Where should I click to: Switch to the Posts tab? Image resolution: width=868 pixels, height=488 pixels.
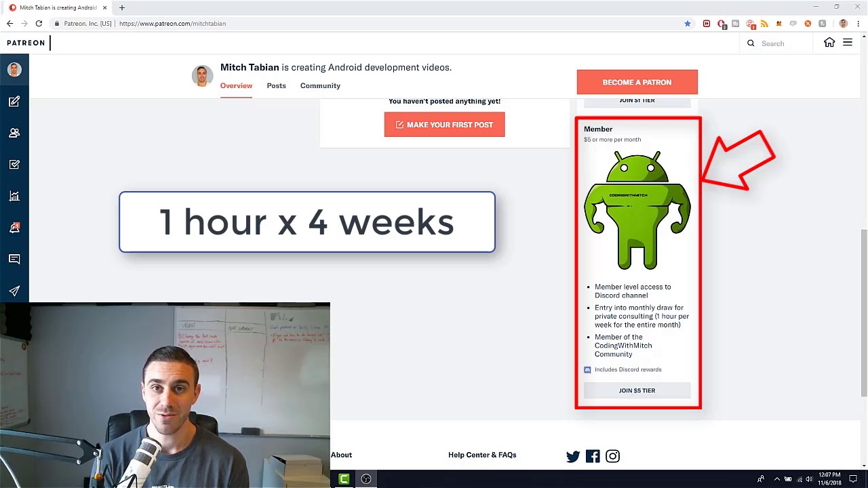click(x=276, y=86)
